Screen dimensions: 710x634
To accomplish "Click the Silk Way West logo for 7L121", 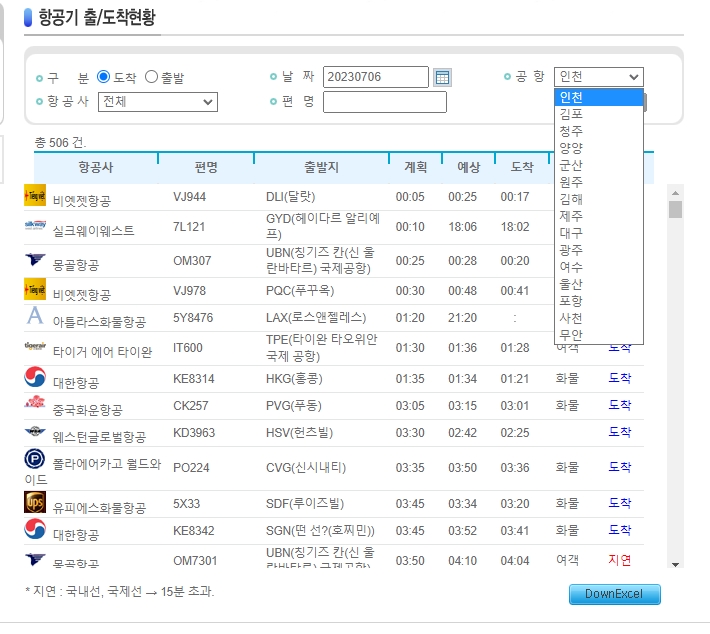I will click(35, 225).
